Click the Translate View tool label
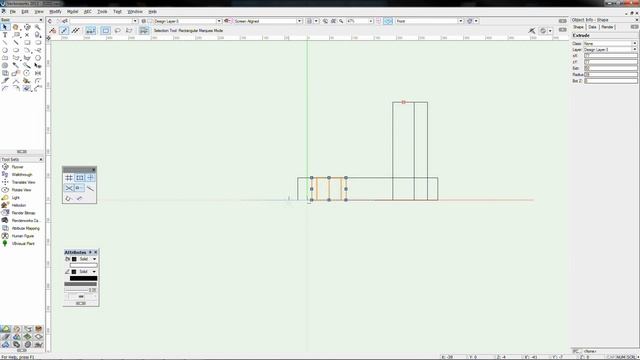 pos(23,182)
